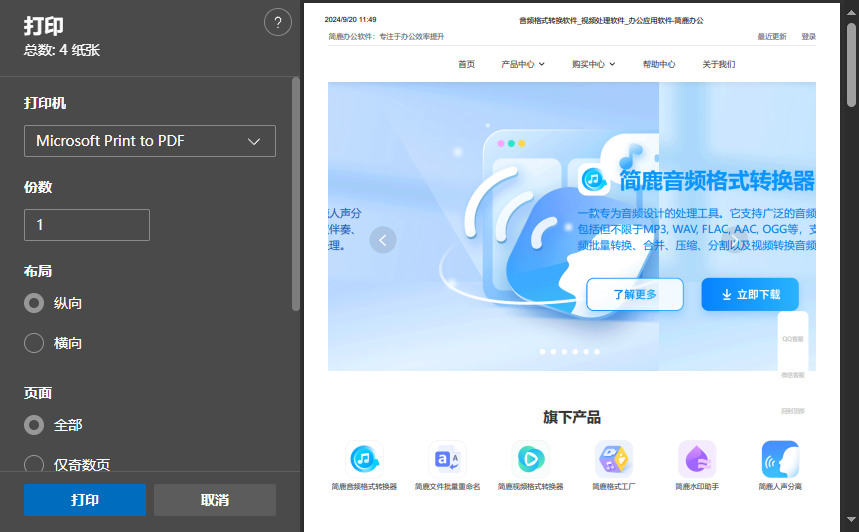Expand 产品中心 menu in preview
Image resolution: width=859 pixels, height=532 pixels.
click(x=523, y=64)
